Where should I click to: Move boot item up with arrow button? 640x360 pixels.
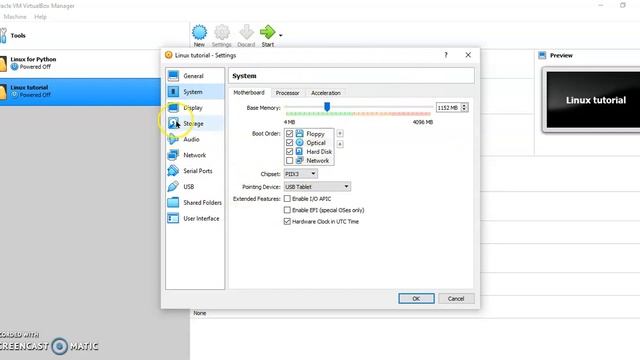[x=340, y=133]
